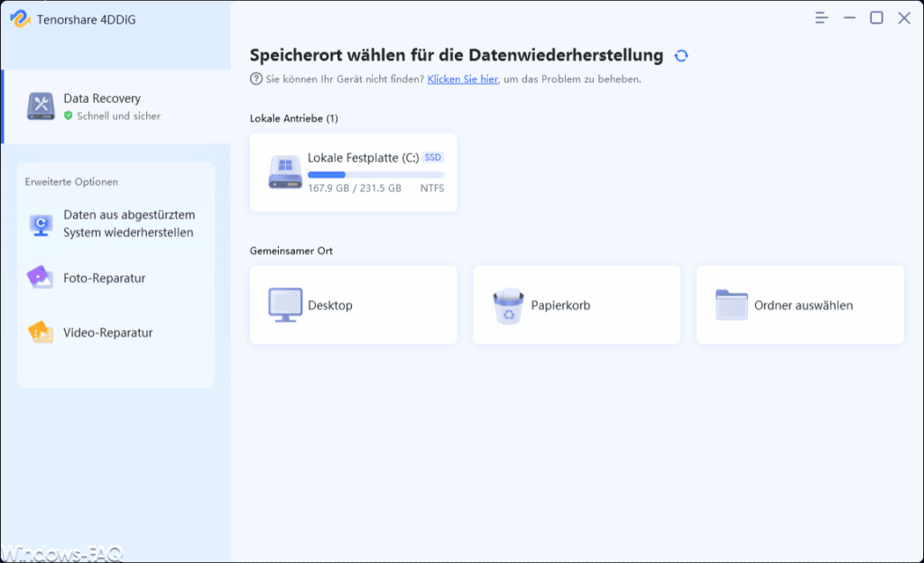Open the Video-Reparatur option
Screen dimensions: 924x563
click(116, 333)
